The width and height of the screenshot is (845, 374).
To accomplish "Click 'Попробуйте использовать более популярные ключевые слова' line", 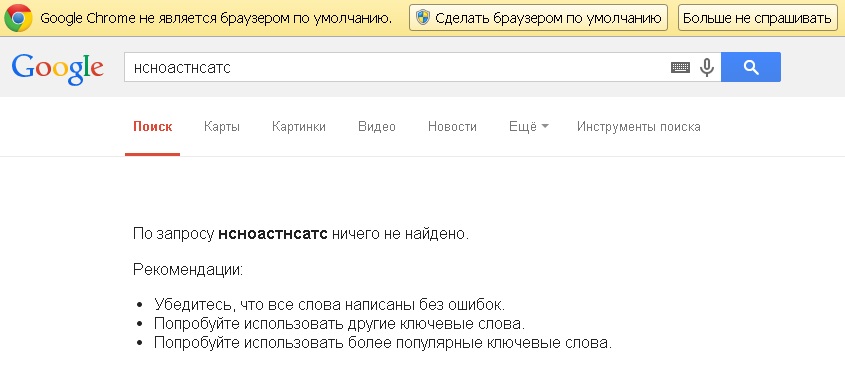I will 383,343.
